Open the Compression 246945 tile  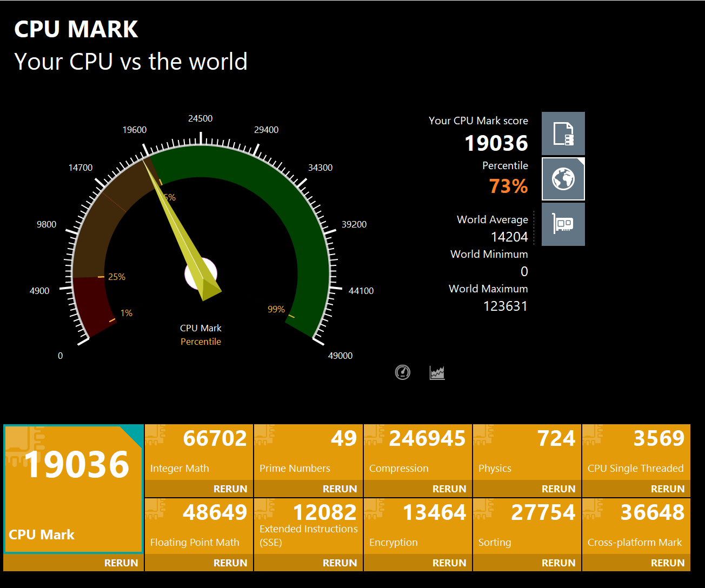point(418,452)
